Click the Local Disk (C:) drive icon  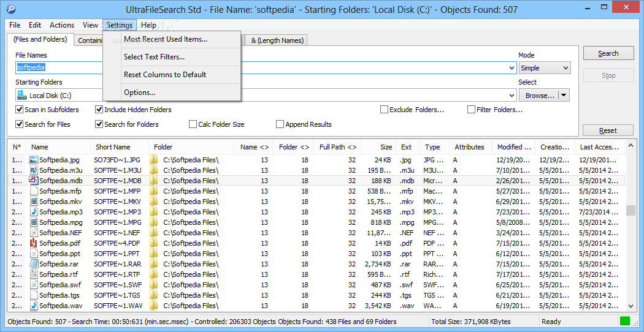point(20,96)
